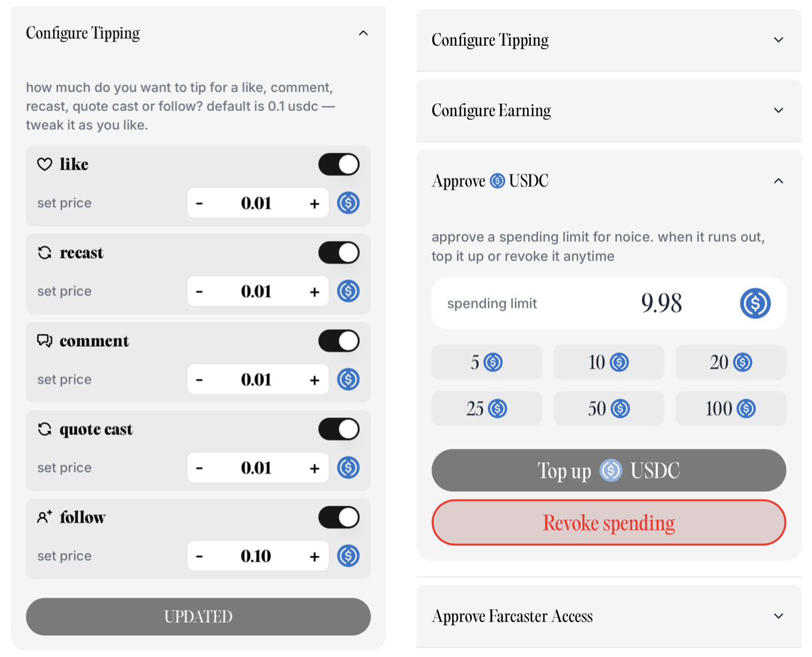
Task: Expand the Configure Earning section
Action: click(608, 111)
